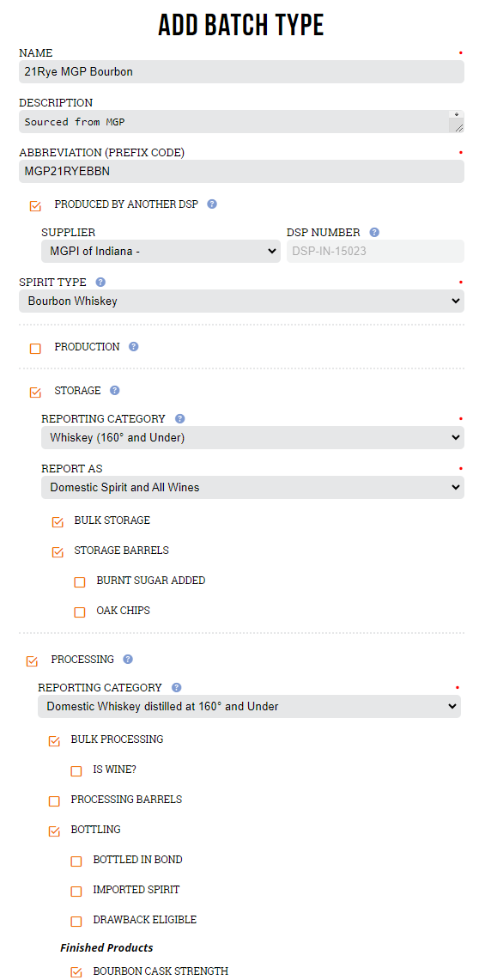This screenshot has height=980, width=479.
Task: Click help icon beside Storage Reporting Category
Action: point(180,419)
